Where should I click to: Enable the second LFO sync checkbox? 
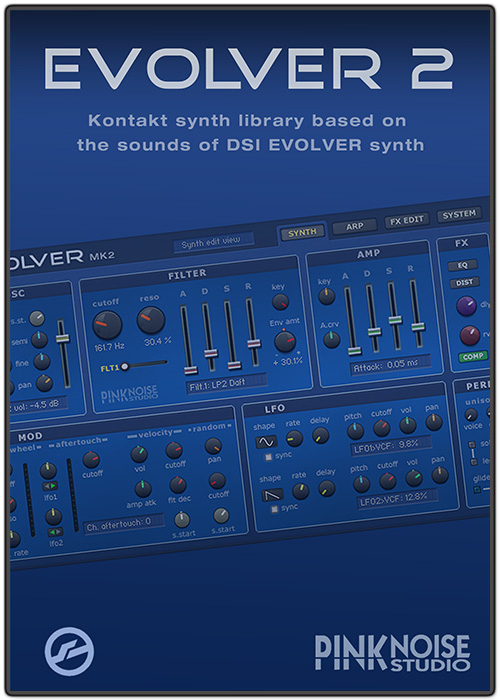(275, 509)
